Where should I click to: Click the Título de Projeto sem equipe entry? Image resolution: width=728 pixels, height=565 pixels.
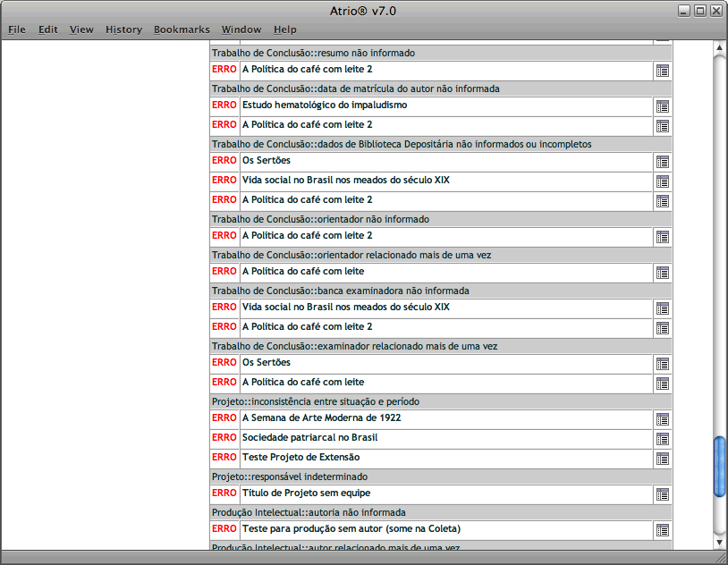click(x=306, y=493)
